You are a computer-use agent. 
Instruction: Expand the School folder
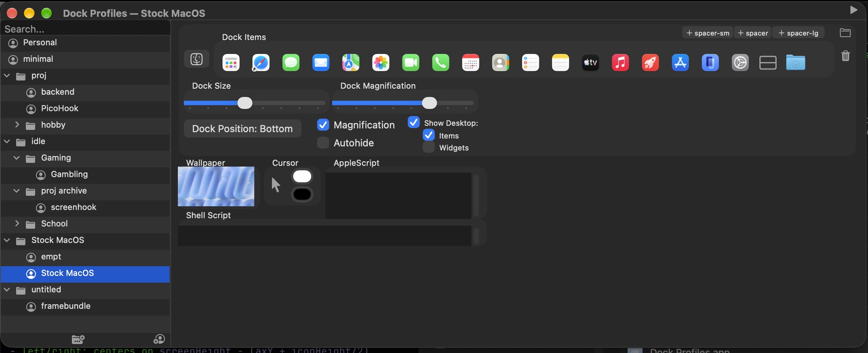click(17, 223)
